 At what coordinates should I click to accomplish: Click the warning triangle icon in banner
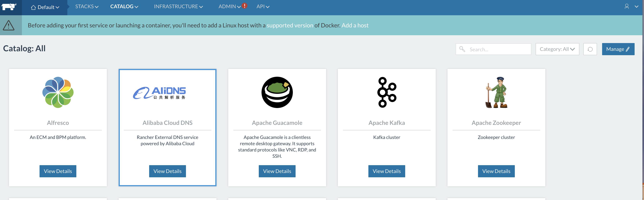click(x=9, y=25)
